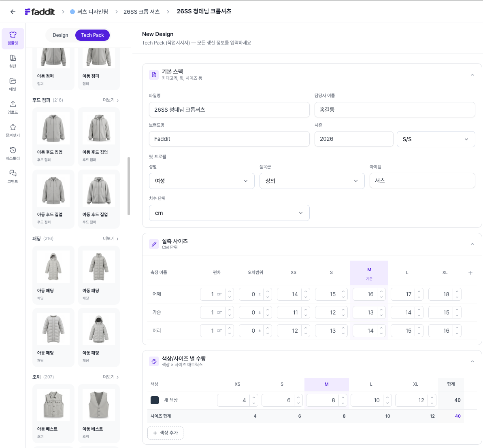Open the S/S season dropdown

coord(436,139)
